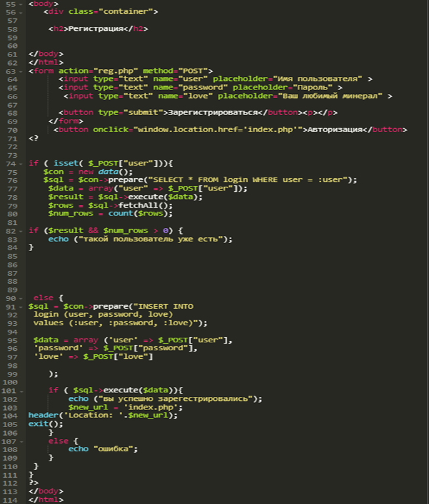Click "values (:user, :password, :love)" line
The height and width of the screenshot is (504, 429).
(x=120, y=323)
